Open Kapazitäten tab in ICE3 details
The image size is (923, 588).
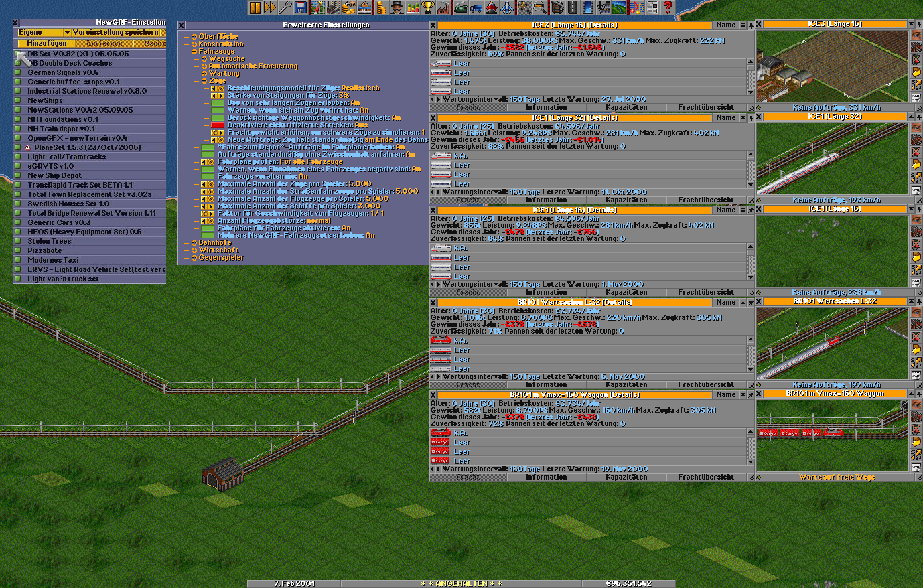626,107
